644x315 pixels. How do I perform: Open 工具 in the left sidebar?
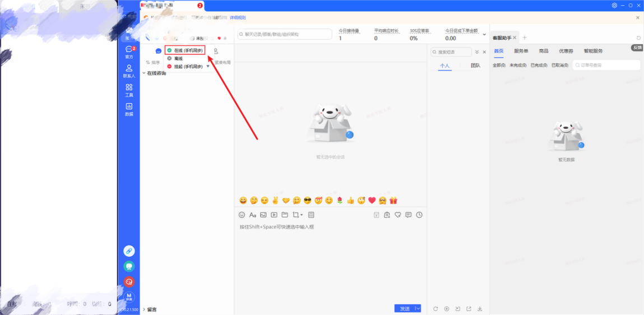tap(129, 90)
